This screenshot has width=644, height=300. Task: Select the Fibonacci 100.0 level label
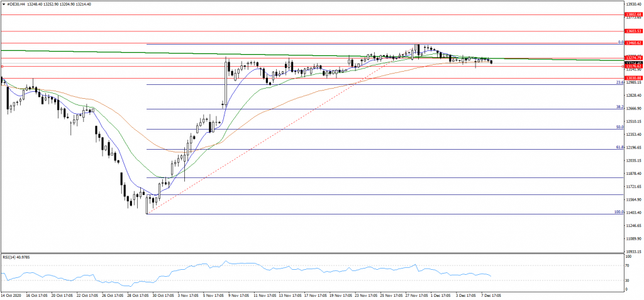618,212
